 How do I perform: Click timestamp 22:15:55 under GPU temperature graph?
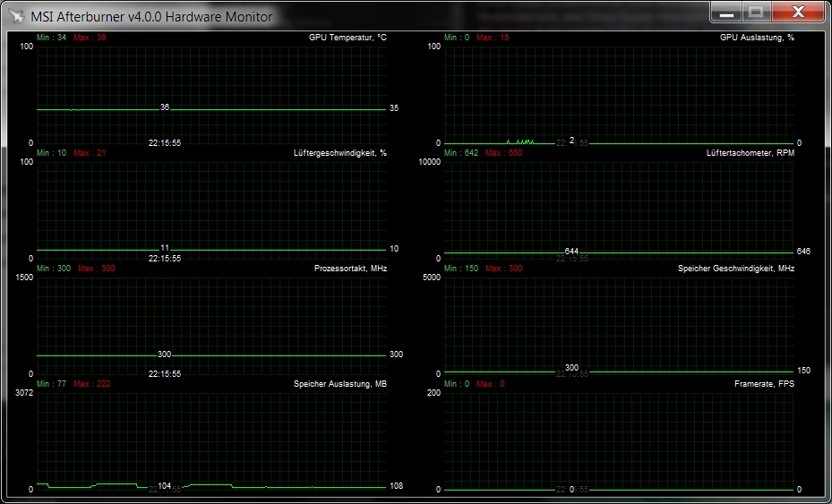[x=165, y=143]
